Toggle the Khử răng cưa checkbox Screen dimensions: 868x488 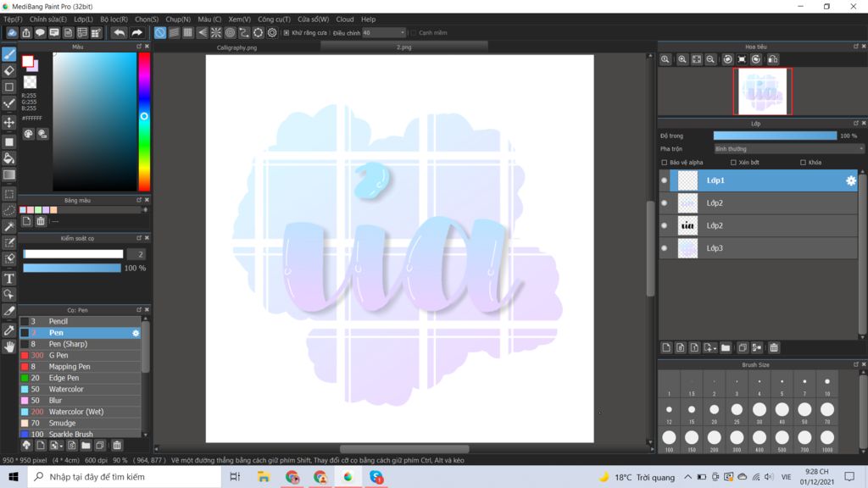[287, 33]
